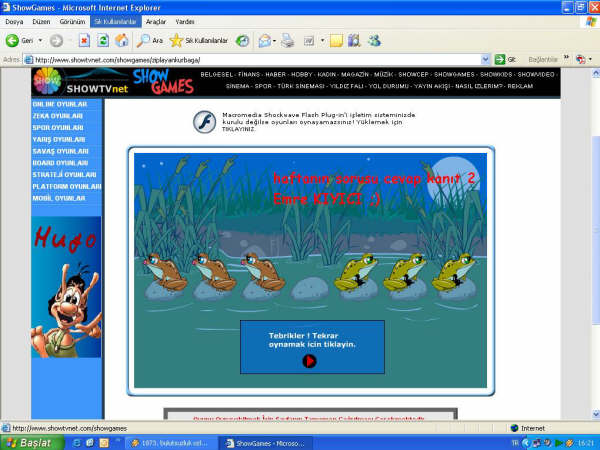Viewport: 600px width, 450px height.
Task: Go to the Home page icon
Action: point(121,40)
